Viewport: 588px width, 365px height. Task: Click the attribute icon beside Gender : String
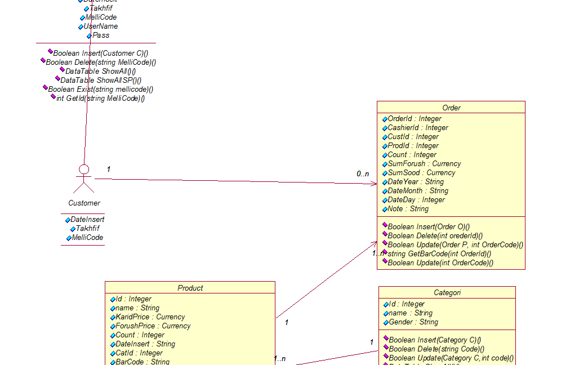tap(386, 323)
